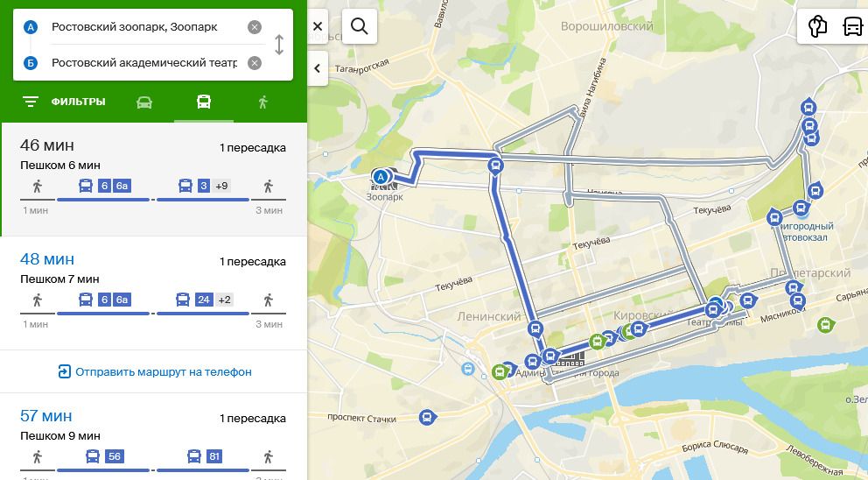Viewport: 868px width, 480px height.
Task: Open the map layers icon next to the bus icon
Action: 817,26
